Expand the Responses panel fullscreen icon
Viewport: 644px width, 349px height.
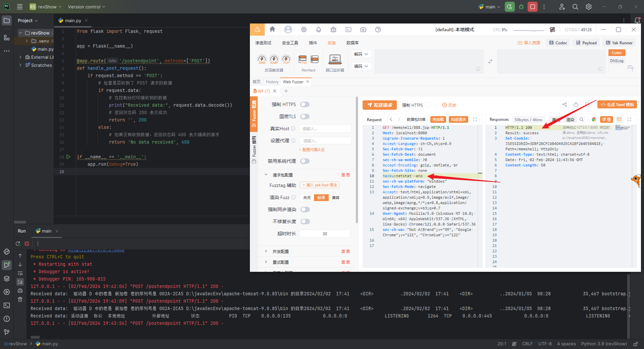coord(629,119)
